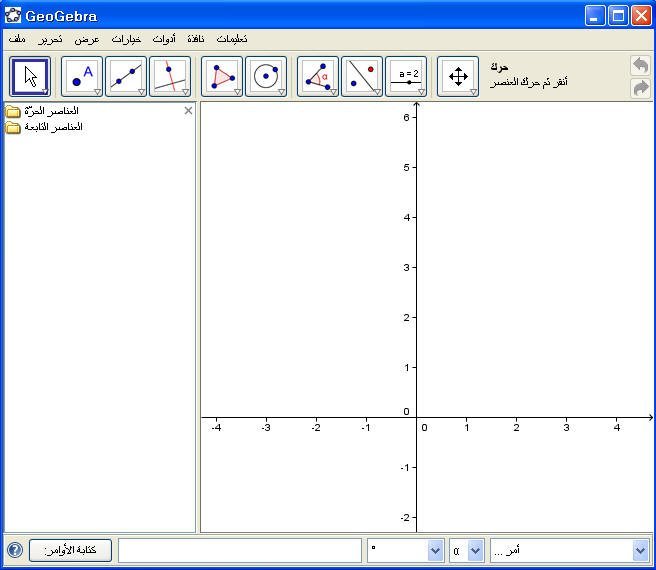Click the y-axis label 3

(x=406, y=267)
